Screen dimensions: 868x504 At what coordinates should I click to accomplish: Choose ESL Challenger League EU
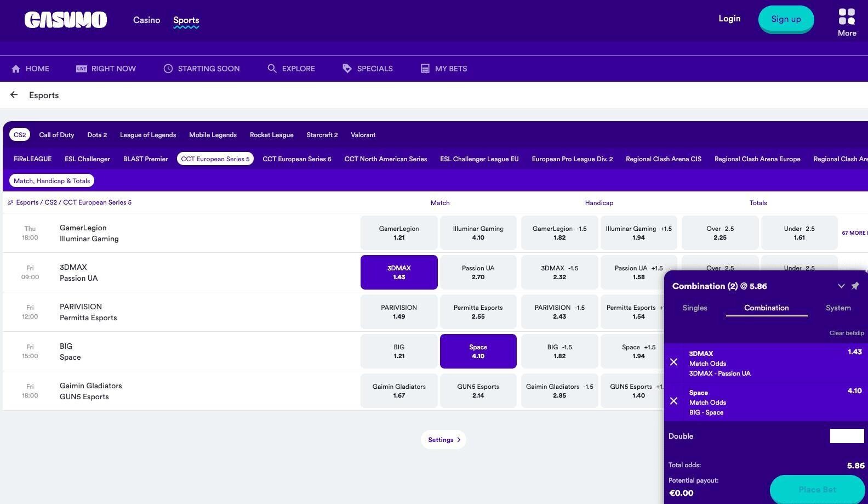click(479, 159)
